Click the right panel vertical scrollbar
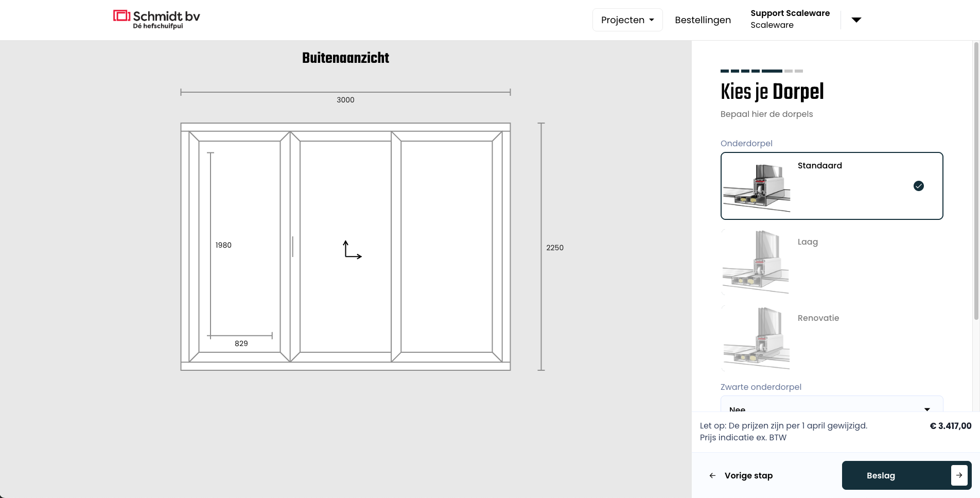The width and height of the screenshot is (980, 498). [x=975, y=180]
